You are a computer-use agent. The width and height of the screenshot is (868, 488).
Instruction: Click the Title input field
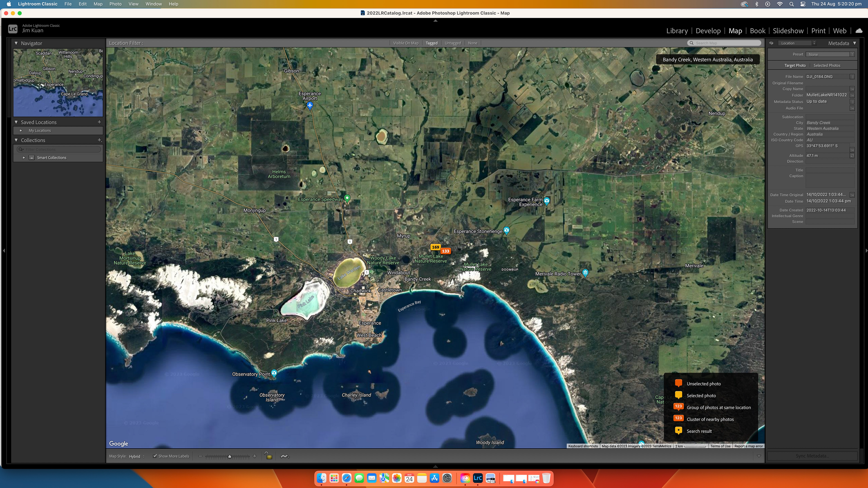click(x=830, y=170)
